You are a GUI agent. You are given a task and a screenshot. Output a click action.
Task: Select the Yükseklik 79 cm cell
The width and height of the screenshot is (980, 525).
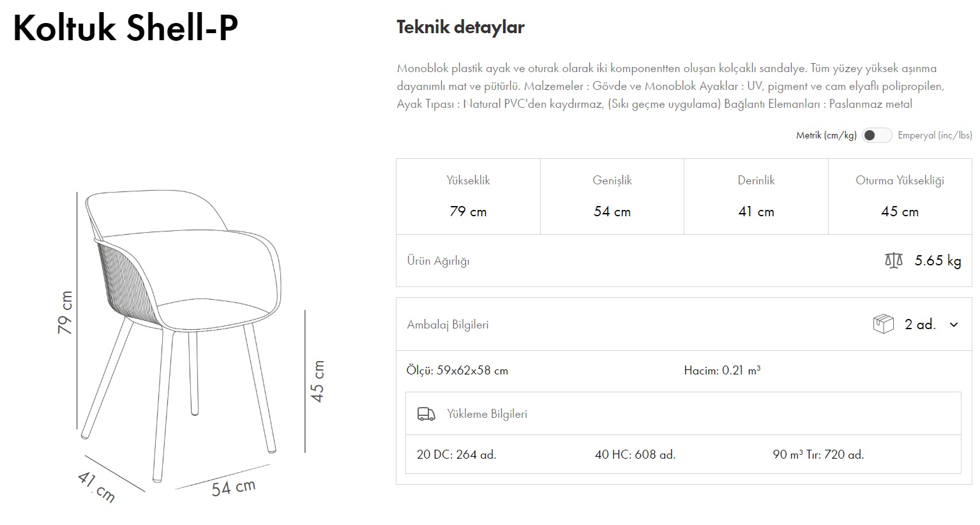468,196
